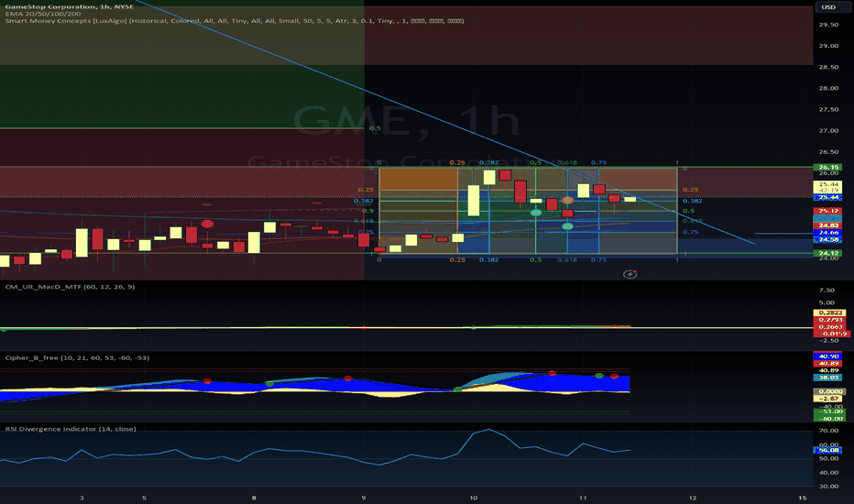854x504 pixels.
Task: Click the 29.50 price axis tick
Action: point(827,25)
